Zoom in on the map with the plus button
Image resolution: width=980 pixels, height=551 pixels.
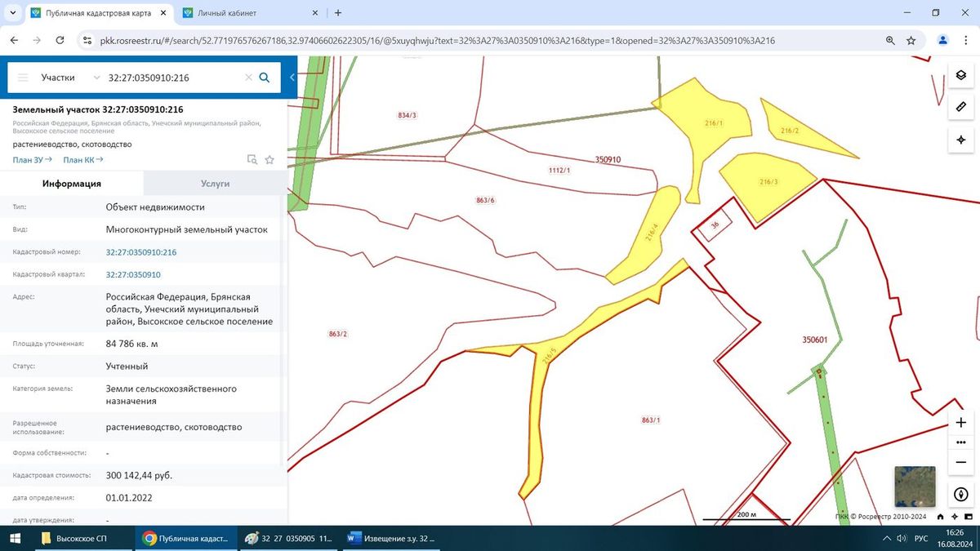click(x=961, y=423)
